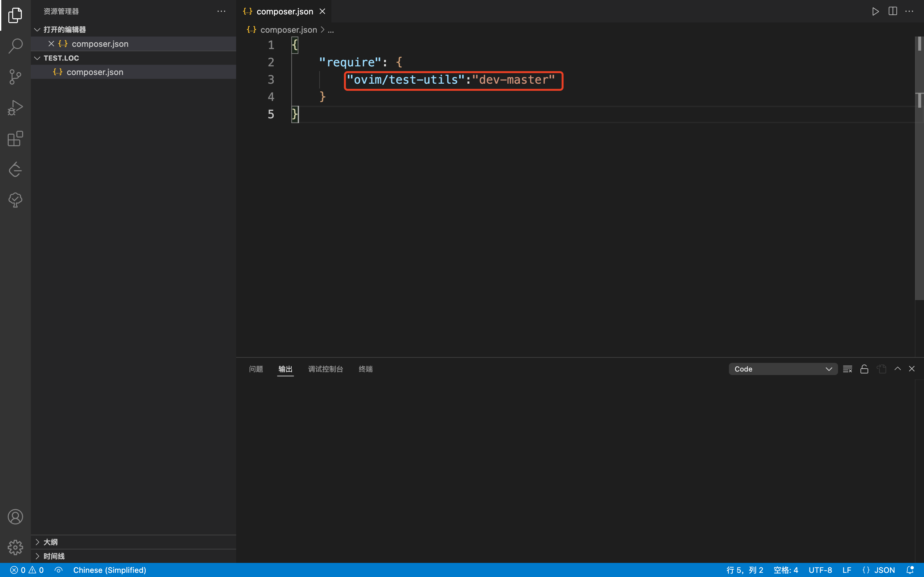Toggle notifications bell in status bar
924x577 pixels.
(x=910, y=570)
